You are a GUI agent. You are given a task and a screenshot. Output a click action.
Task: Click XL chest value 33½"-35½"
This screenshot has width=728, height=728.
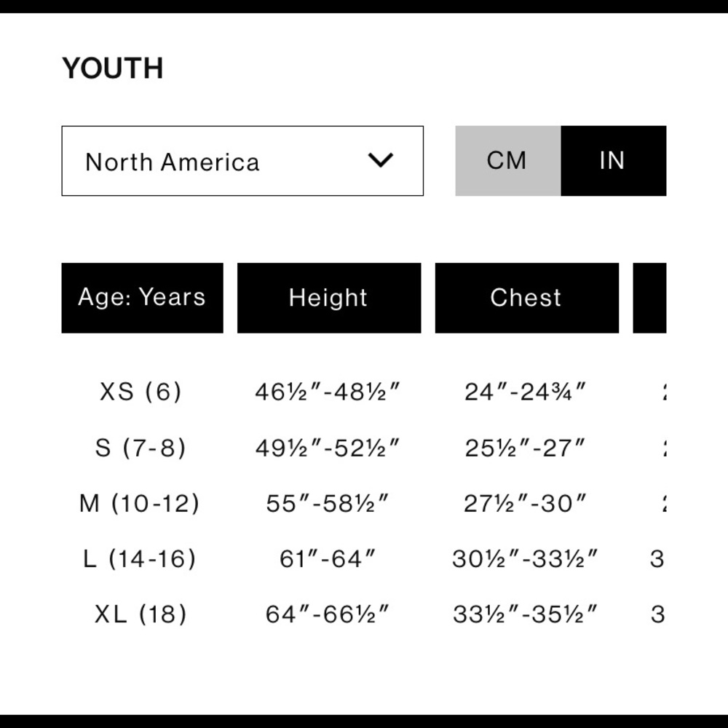(x=526, y=614)
